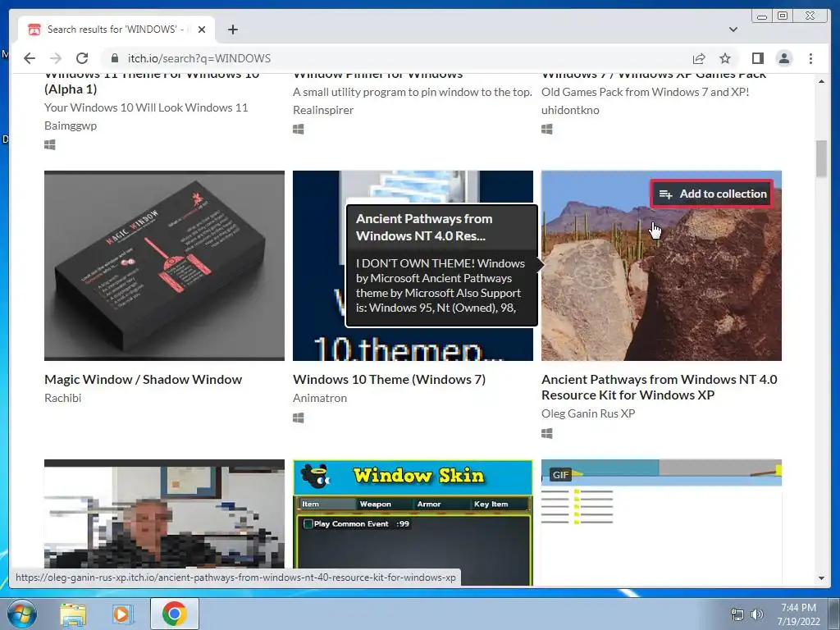Open the GIF-labeled game thumbnail
Image resolution: width=840 pixels, height=630 pixels.
(x=661, y=523)
